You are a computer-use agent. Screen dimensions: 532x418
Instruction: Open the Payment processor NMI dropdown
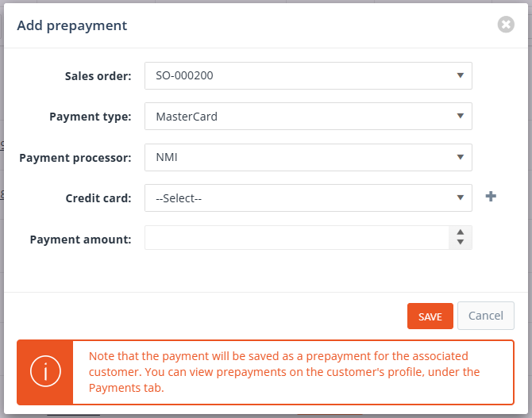(x=308, y=157)
